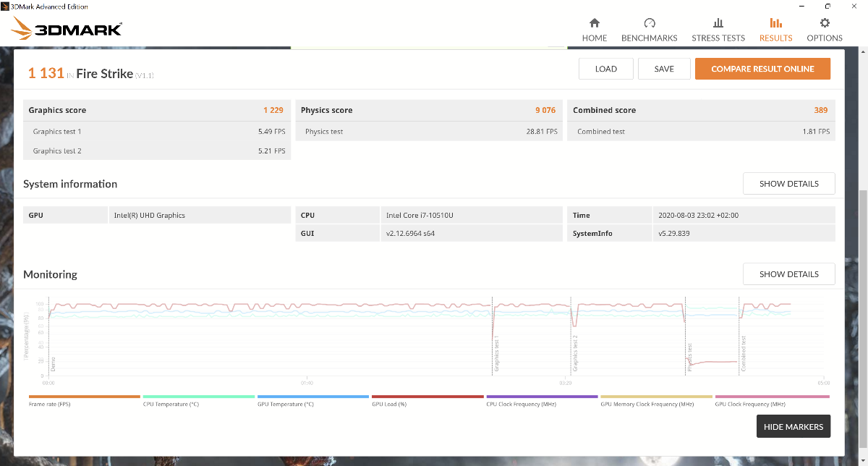
Task: Open Options gear icon
Action: pyautogui.click(x=825, y=23)
